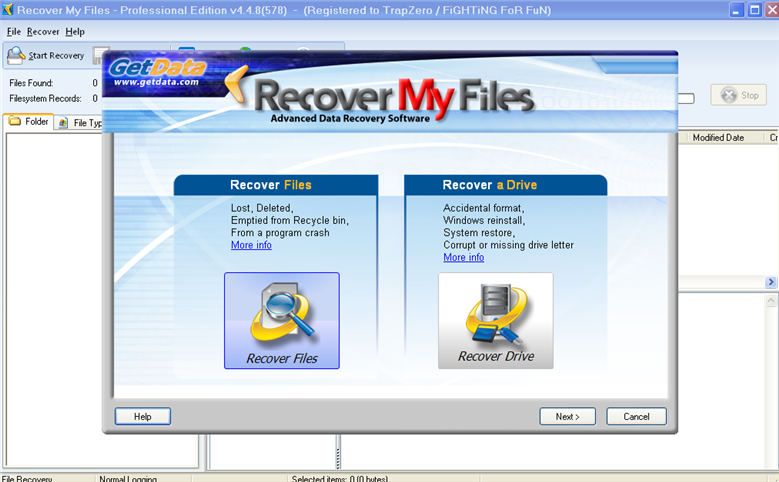Switch to the Folder tab
The height and width of the screenshot is (482, 779).
[29, 121]
